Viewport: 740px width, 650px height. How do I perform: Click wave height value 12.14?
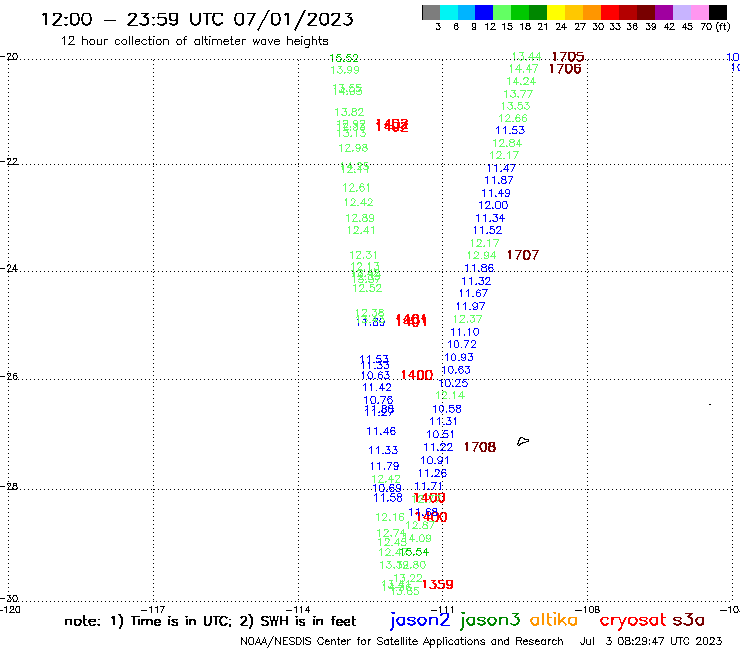pos(450,396)
